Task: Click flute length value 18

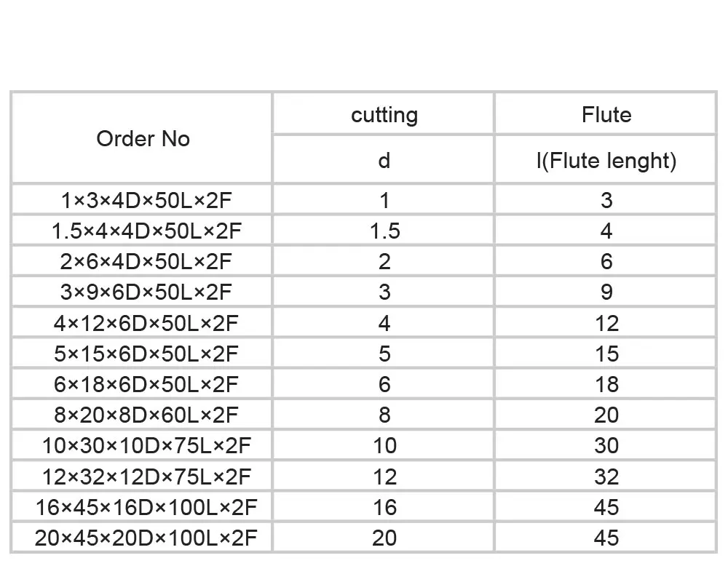Action: coord(606,384)
